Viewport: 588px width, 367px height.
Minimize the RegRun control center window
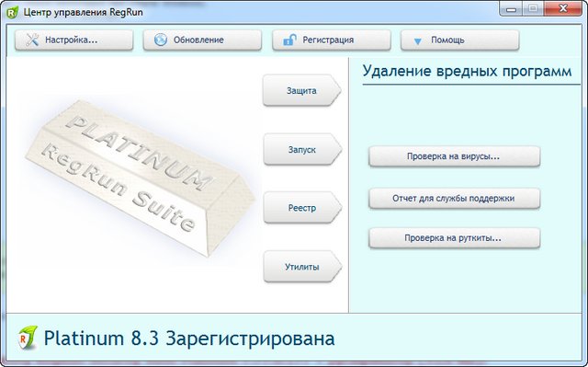click(511, 8)
